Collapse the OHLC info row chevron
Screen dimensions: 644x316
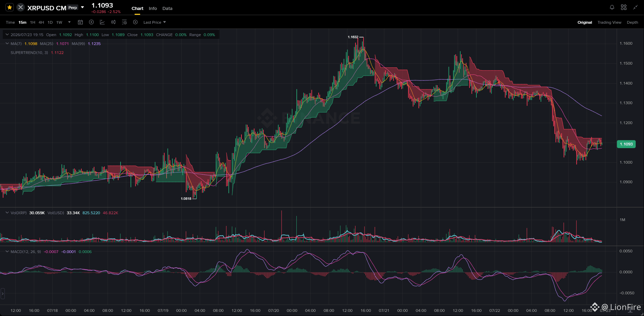tap(7, 35)
